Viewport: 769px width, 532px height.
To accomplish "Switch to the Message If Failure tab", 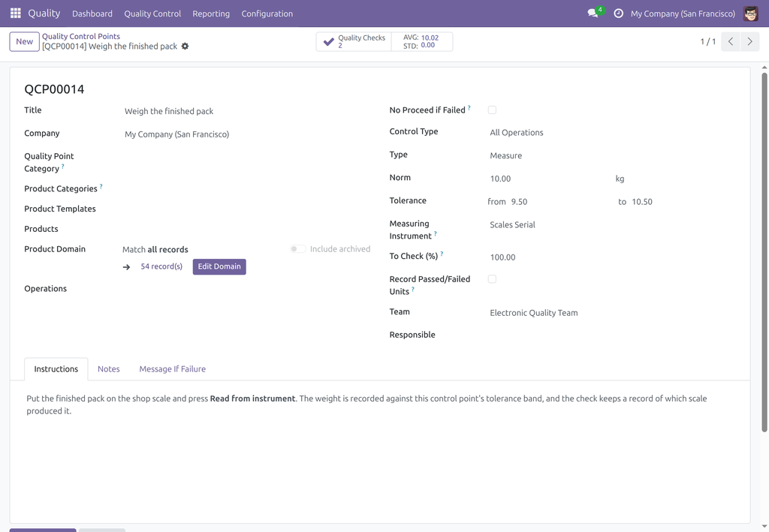I will tap(172, 369).
